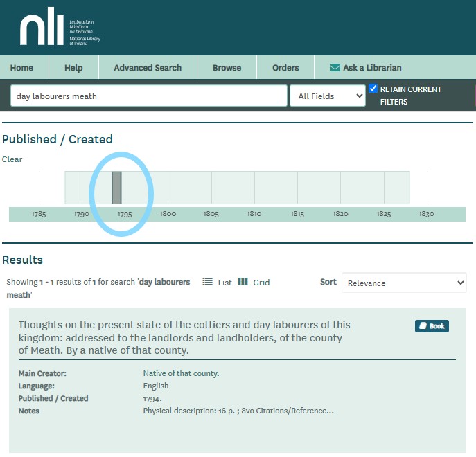Image resolution: width=476 pixels, height=457 pixels.
Task: Click the 1805 label on the date axis
Action: pyautogui.click(x=211, y=214)
